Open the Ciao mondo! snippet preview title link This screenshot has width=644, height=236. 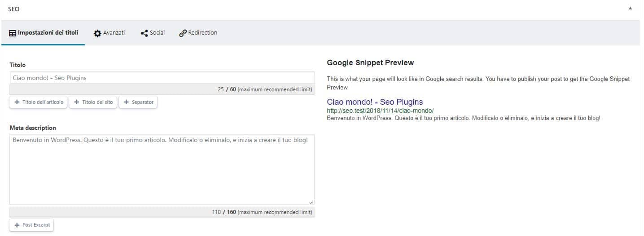pyautogui.click(x=375, y=102)
